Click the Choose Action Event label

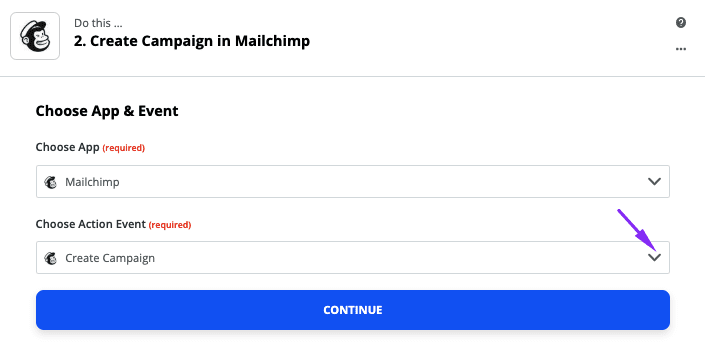click(x=91, y=224)
